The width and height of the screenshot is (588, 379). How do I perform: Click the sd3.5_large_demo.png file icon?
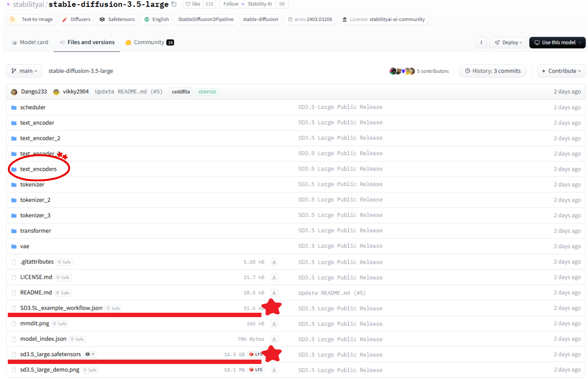[x=14, y=370]
